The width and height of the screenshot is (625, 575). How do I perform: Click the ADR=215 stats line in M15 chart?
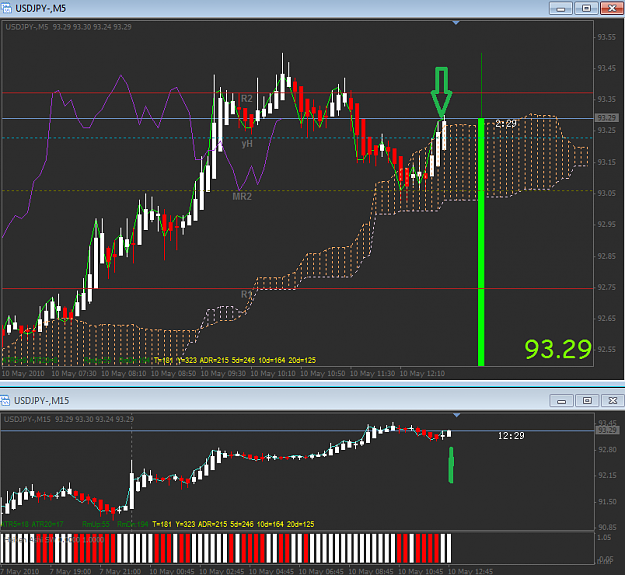point(233,524)
